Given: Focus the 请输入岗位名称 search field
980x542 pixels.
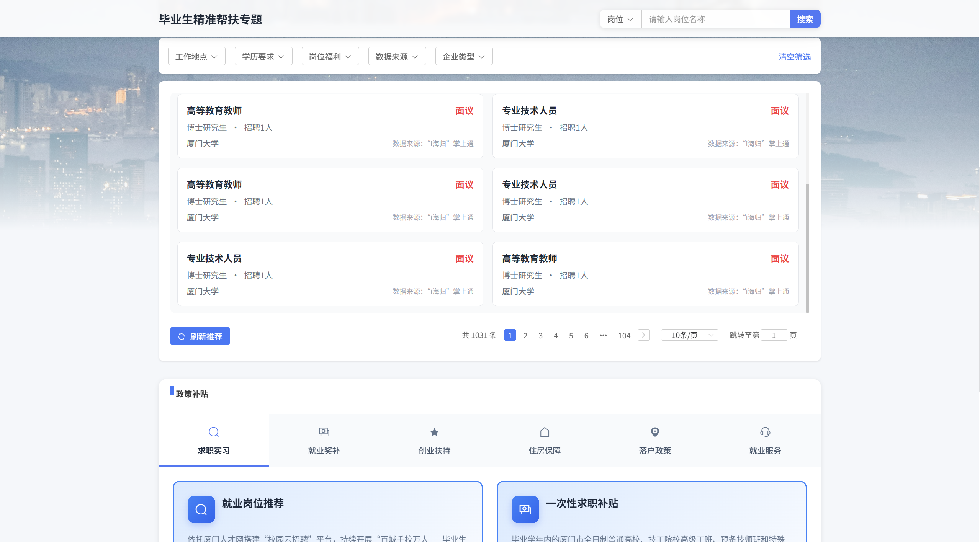Looking at the screenshot, I should tap(715, 19).
